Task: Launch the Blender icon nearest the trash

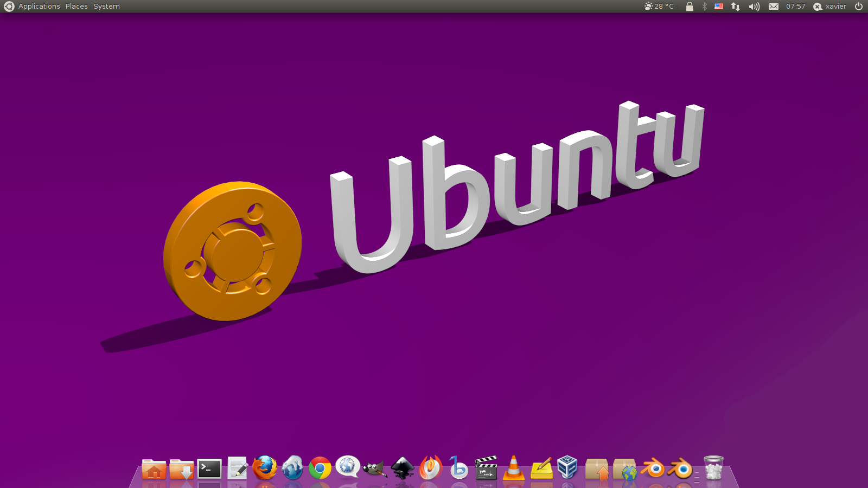Action: (680, 468)
